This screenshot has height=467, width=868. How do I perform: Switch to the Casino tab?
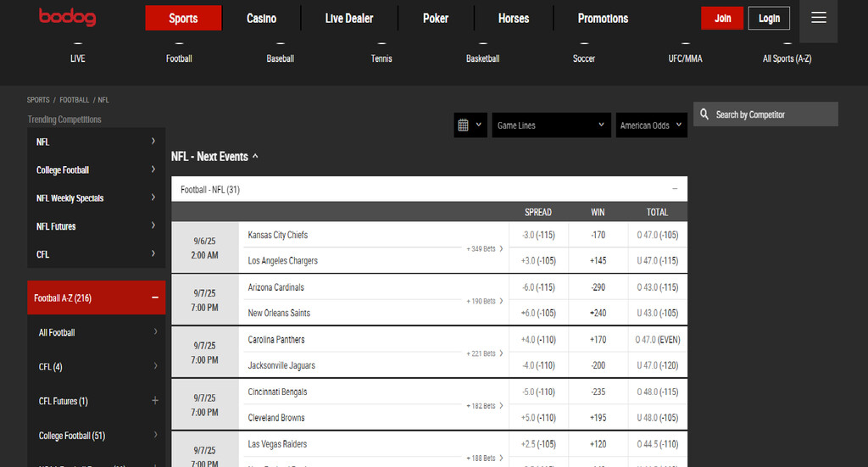[261, 19]
